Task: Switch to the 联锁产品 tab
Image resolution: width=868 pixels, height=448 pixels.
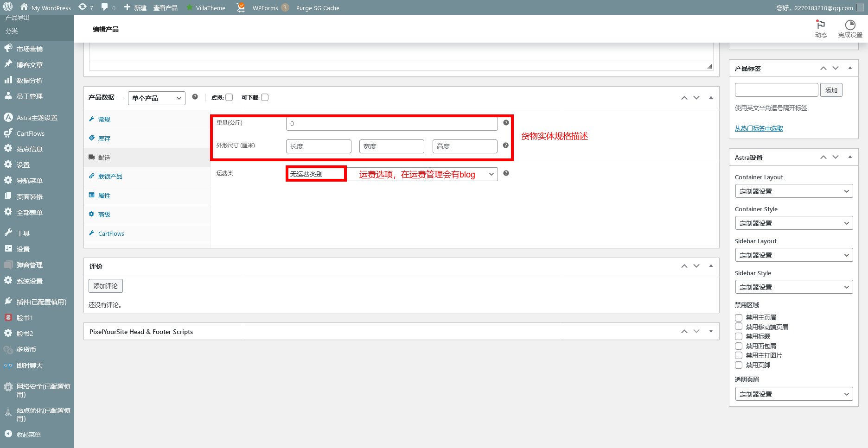Action: point(147,177)
